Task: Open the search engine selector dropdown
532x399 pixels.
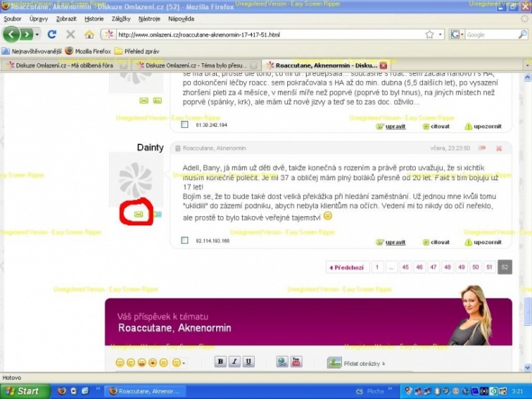Action: point(457,34)
